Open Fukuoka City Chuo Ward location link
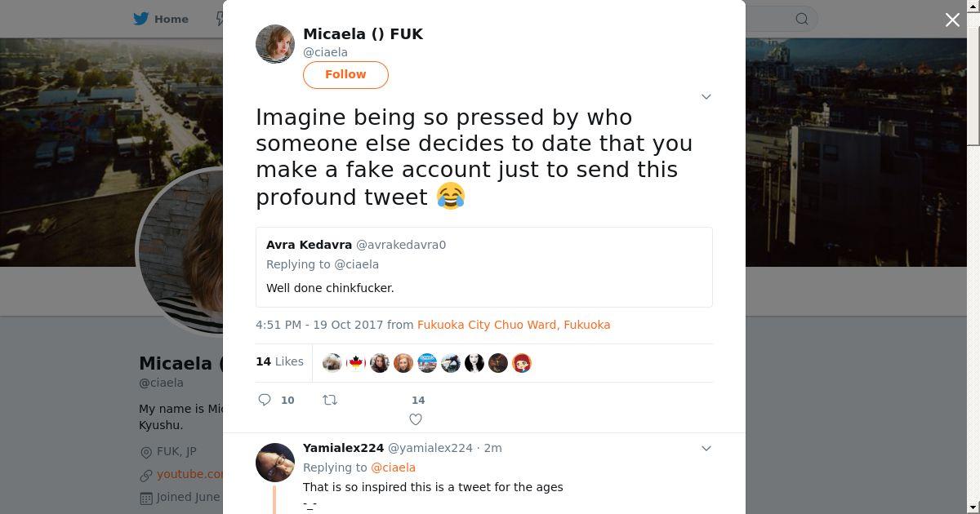The width and height of the screenshot is (980, 514). [x=514, y=325]
